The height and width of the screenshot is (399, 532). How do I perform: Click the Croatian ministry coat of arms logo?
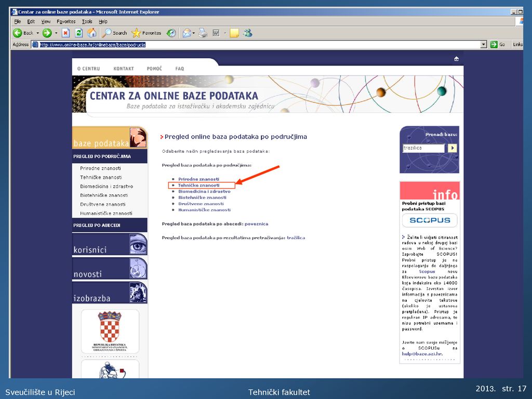(110, 331)
